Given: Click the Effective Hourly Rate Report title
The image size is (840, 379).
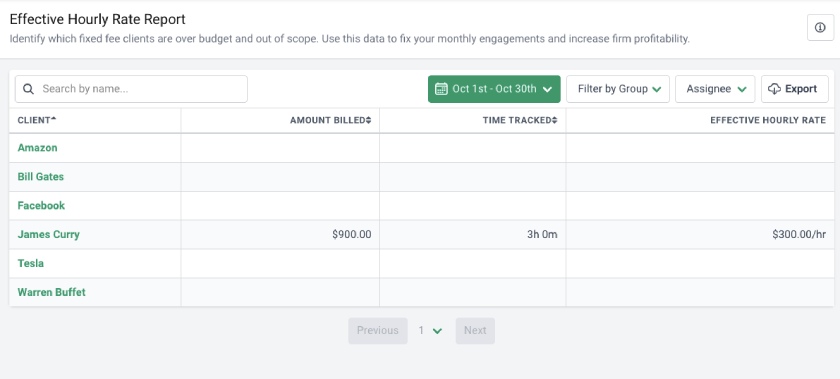Looking at the screenshot, I should tap(98, 19).
